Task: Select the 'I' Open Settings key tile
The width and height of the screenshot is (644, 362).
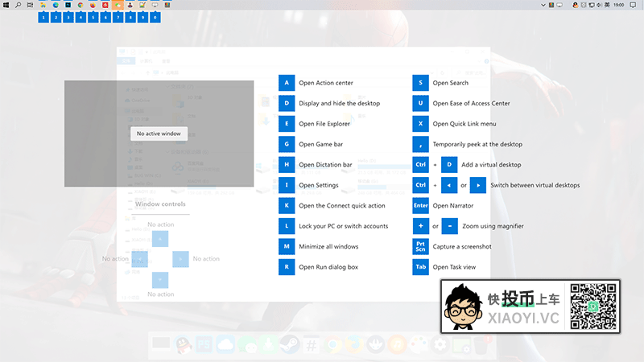Action: (287, 185)
